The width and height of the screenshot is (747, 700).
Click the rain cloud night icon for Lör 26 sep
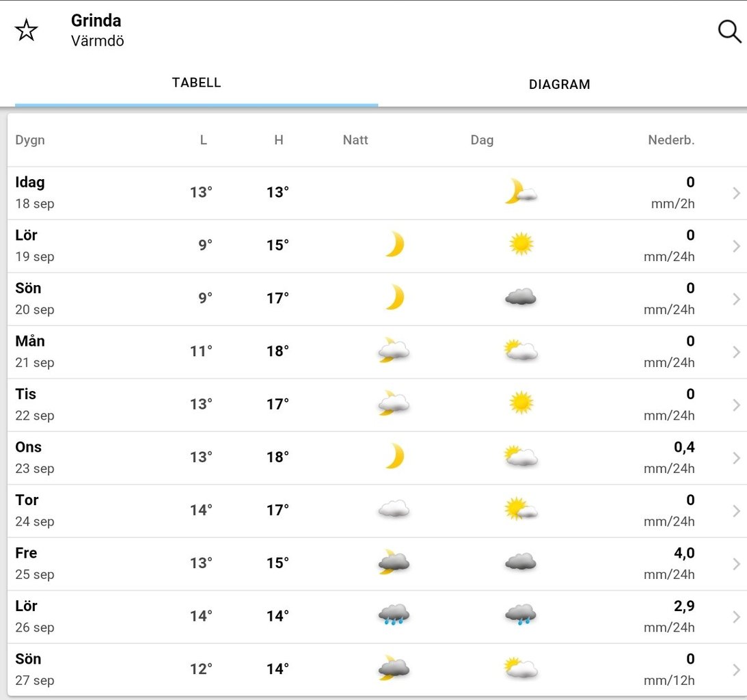click(394, 615)
